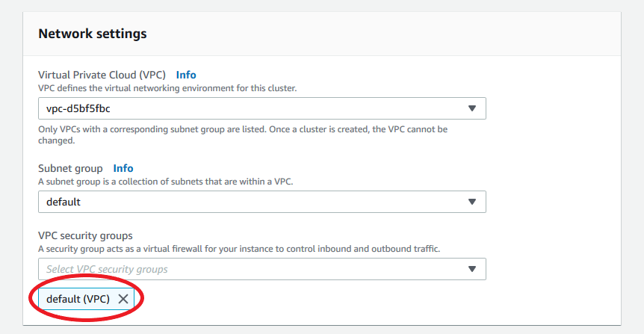
Task: Click the Virtual Private Cloud (VPC) label
Action: 102,75
